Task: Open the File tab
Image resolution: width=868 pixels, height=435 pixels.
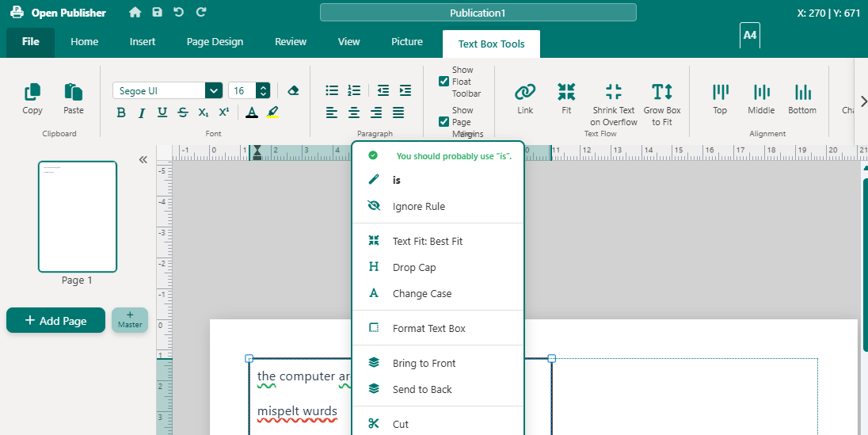Action: coord(30,42)
